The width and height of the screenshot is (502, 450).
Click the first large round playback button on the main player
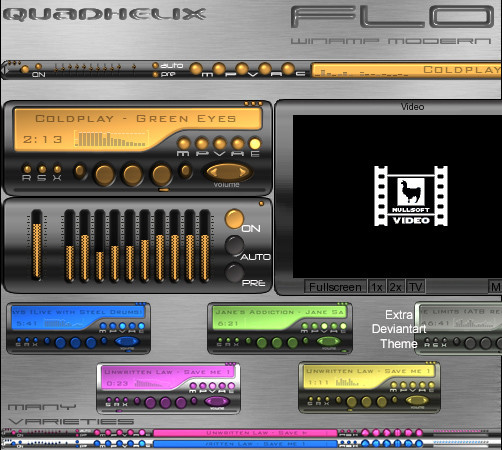tap(105, 175)
